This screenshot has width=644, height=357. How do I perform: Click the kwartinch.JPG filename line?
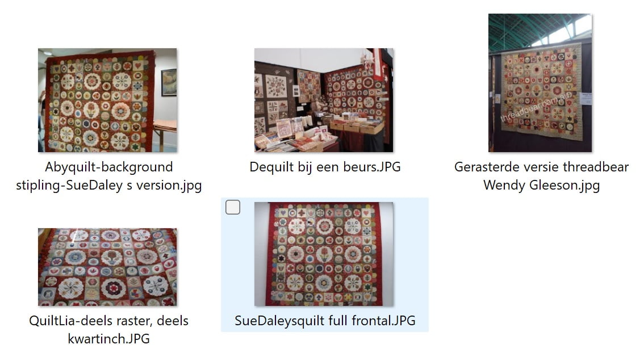[109, 338]
